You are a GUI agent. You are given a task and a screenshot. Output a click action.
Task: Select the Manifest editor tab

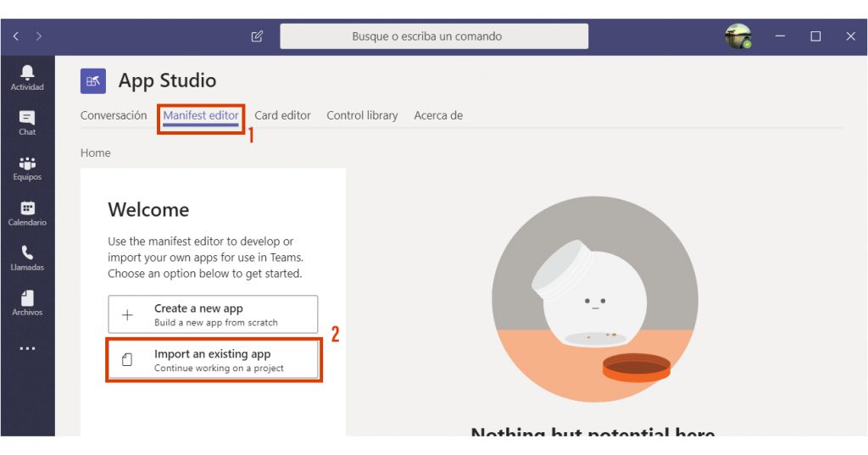click(201, 115)
